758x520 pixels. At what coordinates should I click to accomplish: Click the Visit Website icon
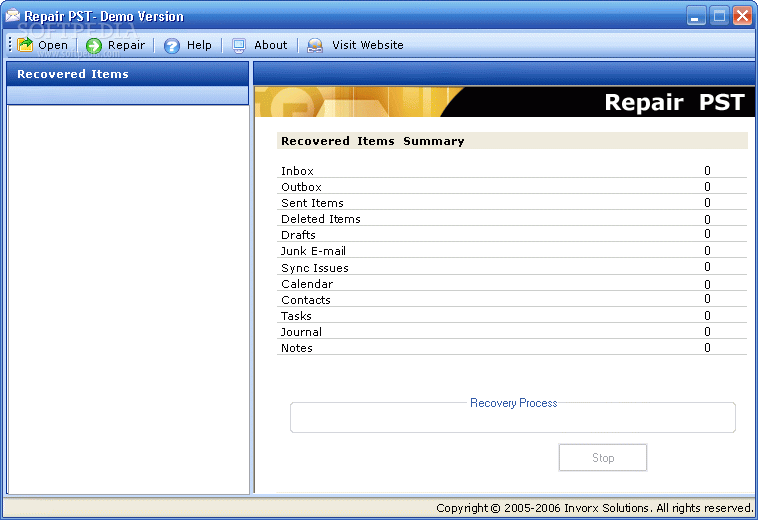(x=315, y=45)
